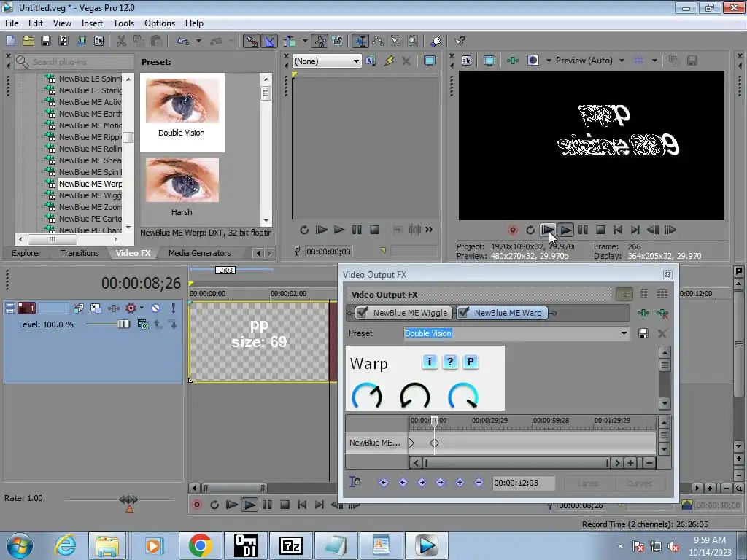Click the Remove Selected Plug-In icon

(662, 313)
